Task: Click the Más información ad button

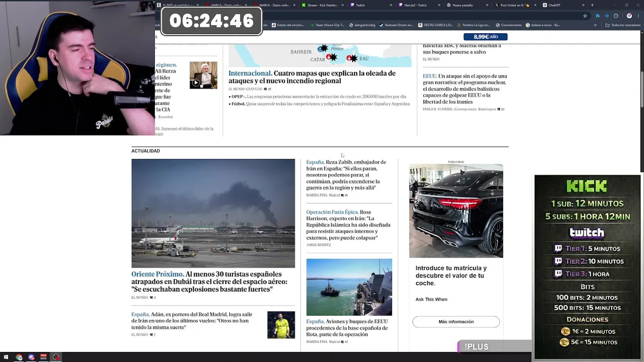Action: [456, 322]
